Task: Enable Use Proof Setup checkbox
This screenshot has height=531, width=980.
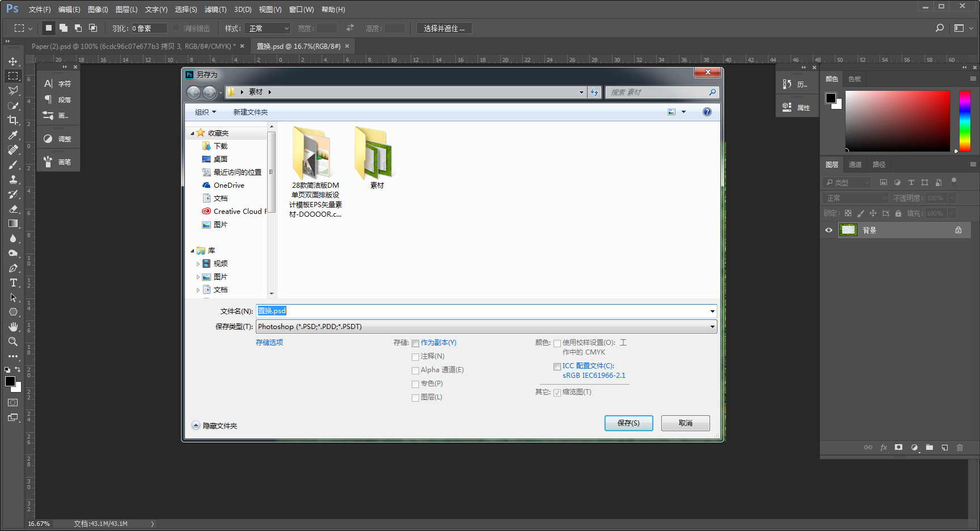Action: click(x=557, y=343)
